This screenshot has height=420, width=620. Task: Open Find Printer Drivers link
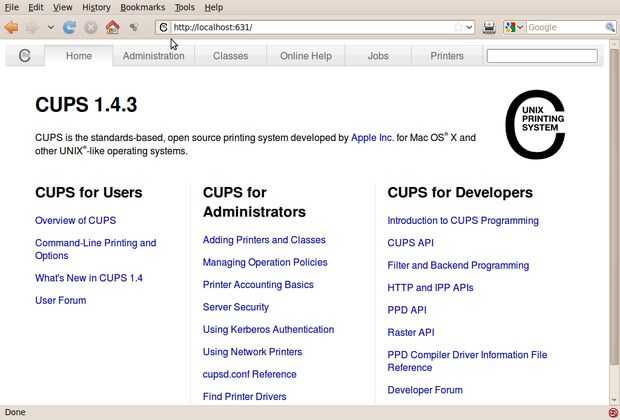click(244, 397)
